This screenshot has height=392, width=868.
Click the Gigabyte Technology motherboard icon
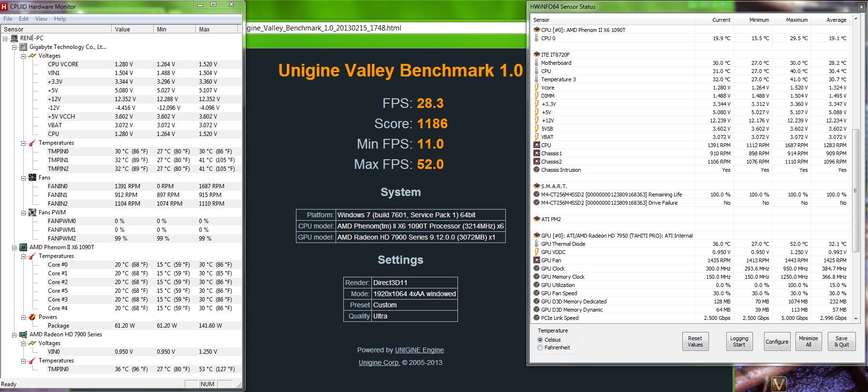pos(23,47)
